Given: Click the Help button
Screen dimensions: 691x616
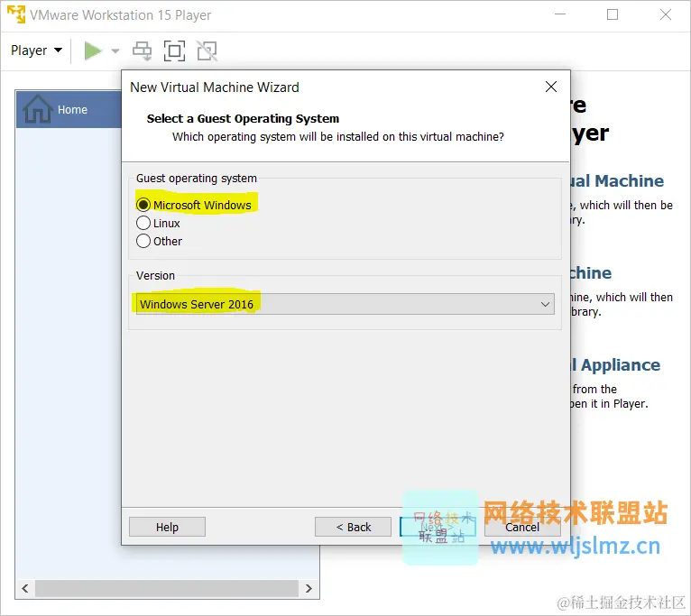Looking at the screenshot, I should pos(167,527).
